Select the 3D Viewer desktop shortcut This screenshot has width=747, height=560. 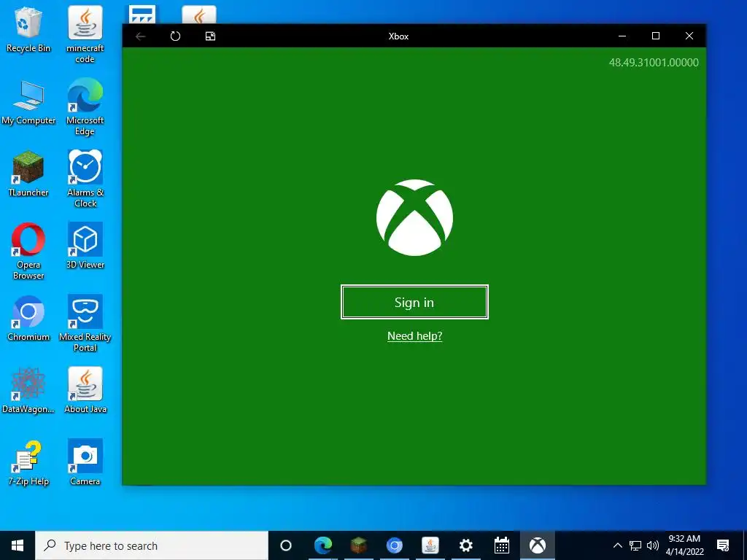tap(85, 246)
